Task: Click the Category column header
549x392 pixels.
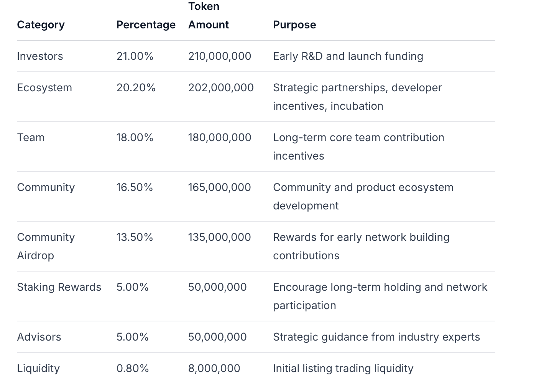Action: pos(41,25)
